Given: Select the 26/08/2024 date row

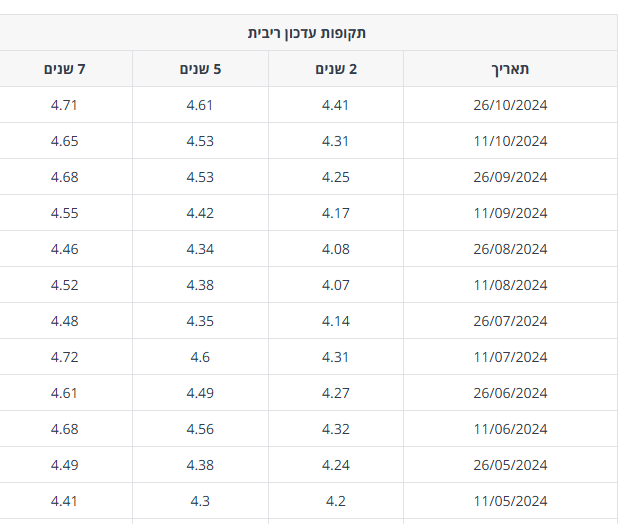Looking at the screenshot, I should pos(510,249).
